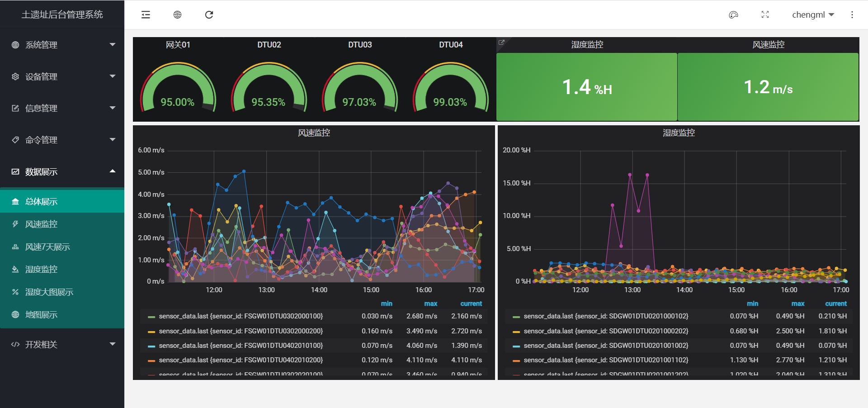Toggle series SDGW01DTU0201000202 in humidity legend

coord(606,331)
